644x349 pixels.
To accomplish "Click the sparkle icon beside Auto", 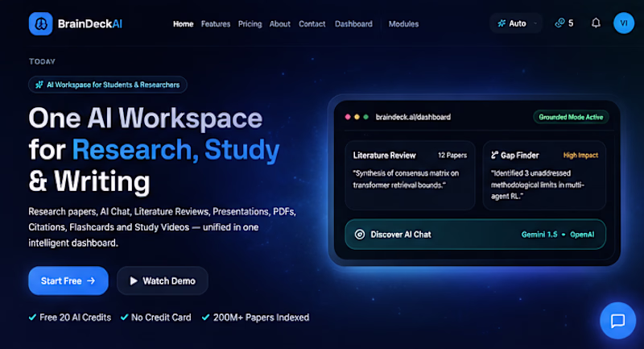I will click(502, 23).
